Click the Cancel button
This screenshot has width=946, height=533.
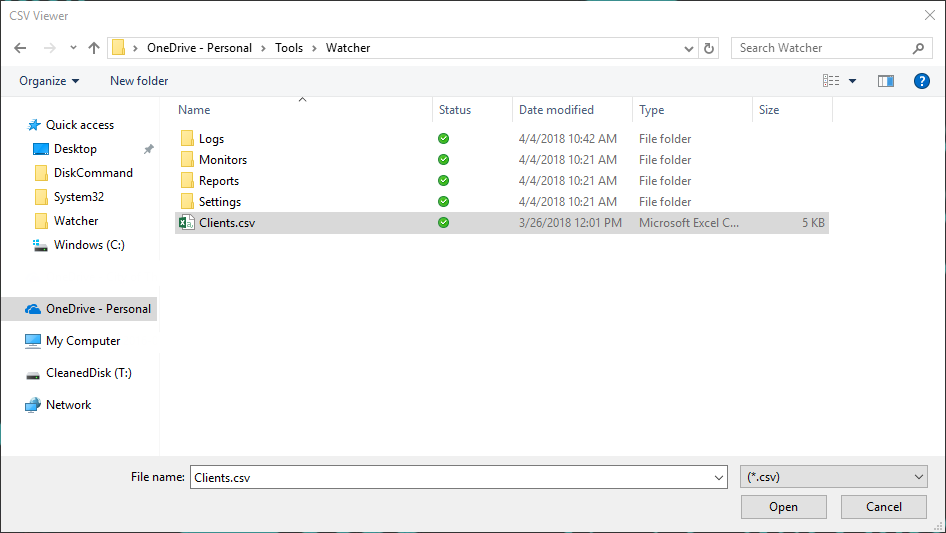884,507
